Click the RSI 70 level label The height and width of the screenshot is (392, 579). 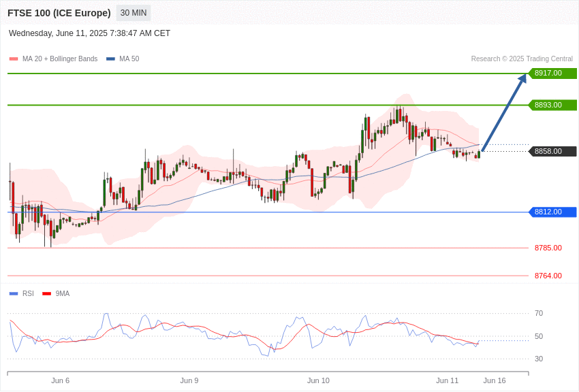click(539, 314)
